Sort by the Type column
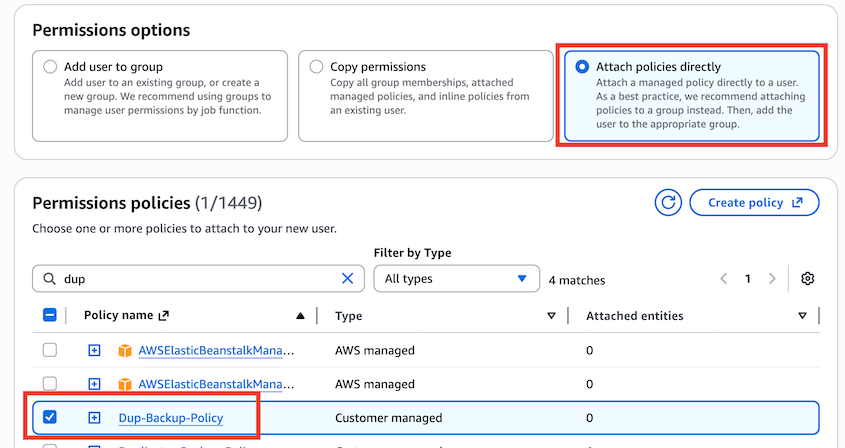845x448 pixels. click(551, 316)
